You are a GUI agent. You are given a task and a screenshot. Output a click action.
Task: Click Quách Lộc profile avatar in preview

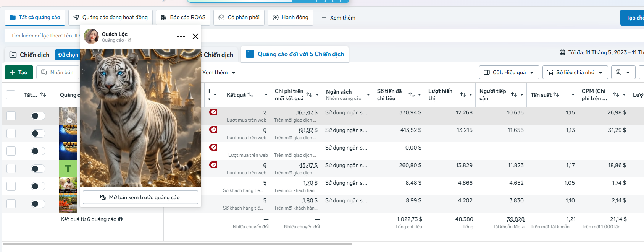point(91,36)
